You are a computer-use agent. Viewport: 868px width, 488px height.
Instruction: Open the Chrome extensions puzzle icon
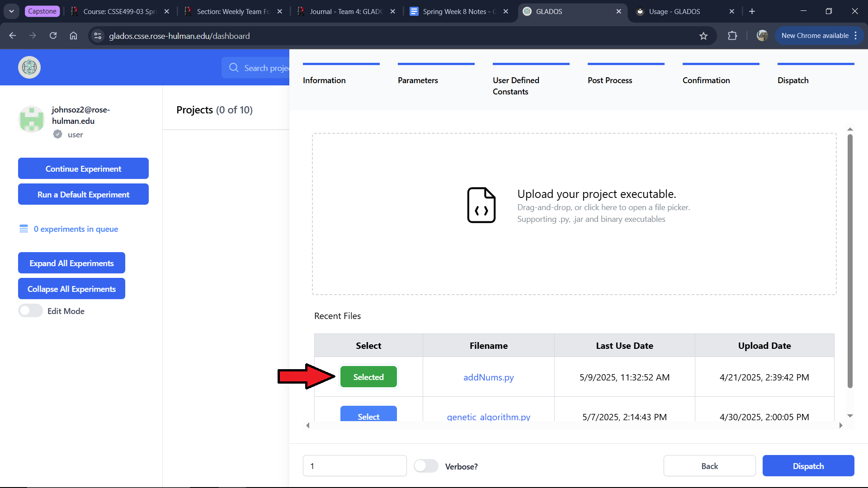732,36
